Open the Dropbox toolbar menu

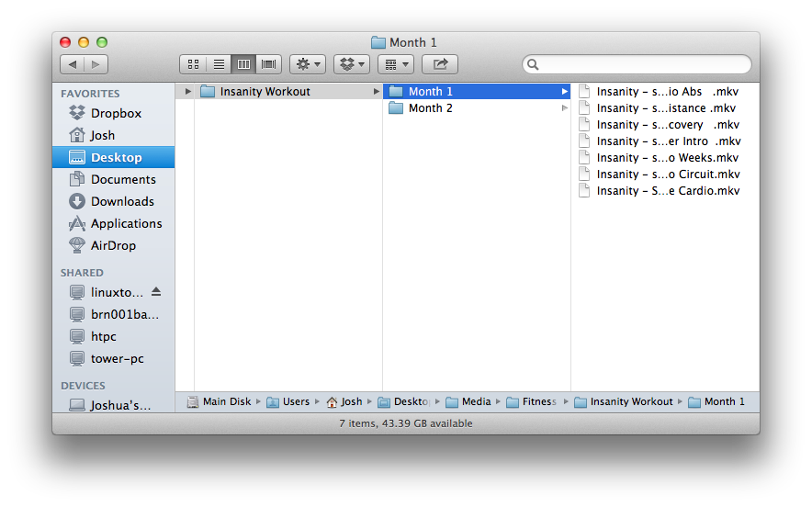click(x=352, y=64)
